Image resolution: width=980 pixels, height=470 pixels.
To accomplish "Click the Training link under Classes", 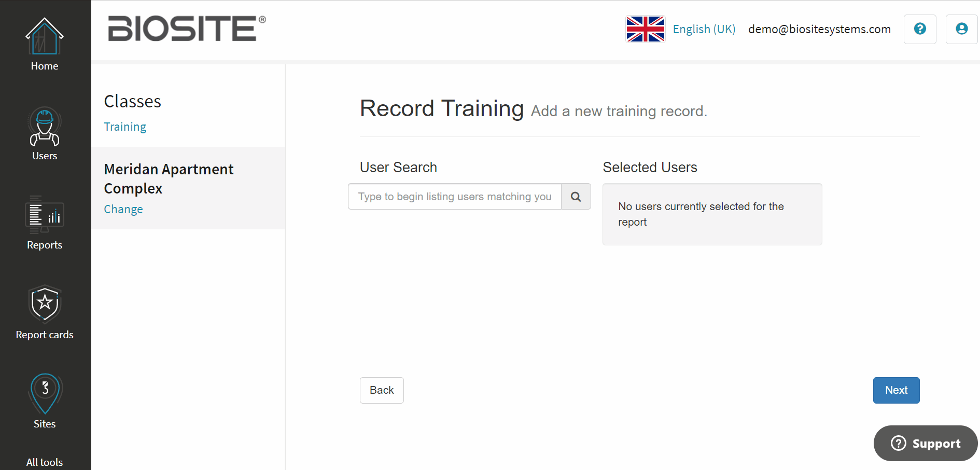I will click(x=125, y=127).
